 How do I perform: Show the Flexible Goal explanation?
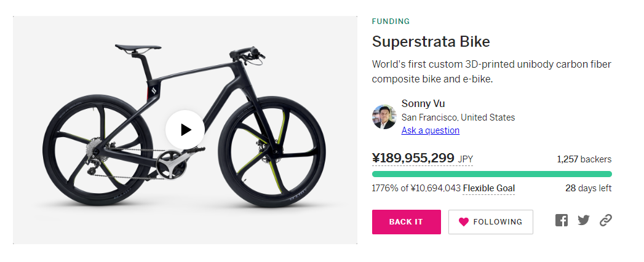coord(488,188)
